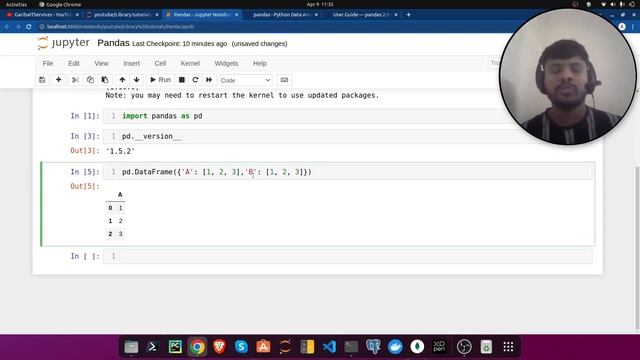Switch to the youtube/Library tutorial tab
Viewport: 640px width, 360px height.
tap(122, 15)
